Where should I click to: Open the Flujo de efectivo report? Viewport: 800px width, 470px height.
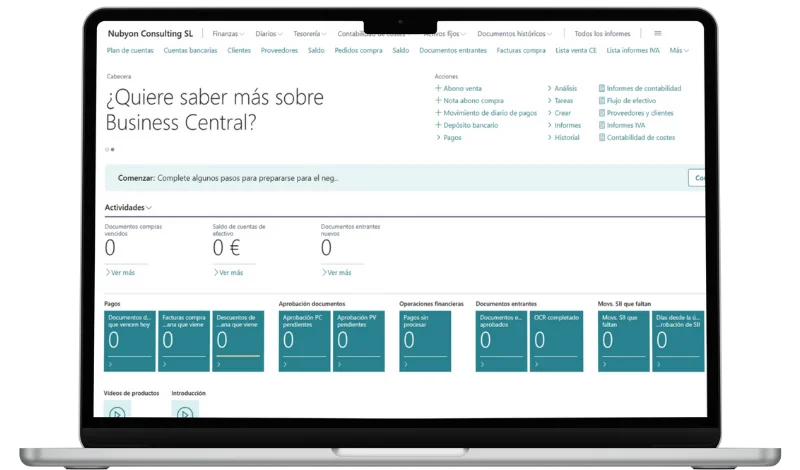click(631, 101)
